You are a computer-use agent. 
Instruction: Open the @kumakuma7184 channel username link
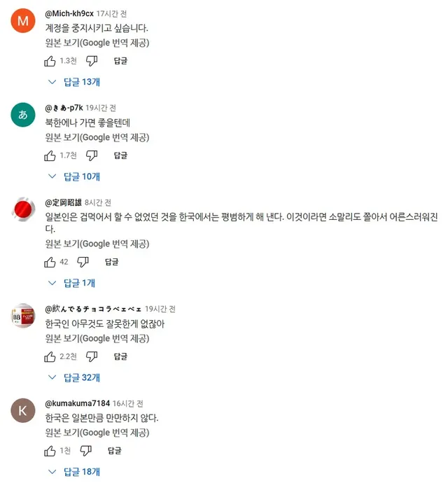pyautogui.click(x=77, y=404)
